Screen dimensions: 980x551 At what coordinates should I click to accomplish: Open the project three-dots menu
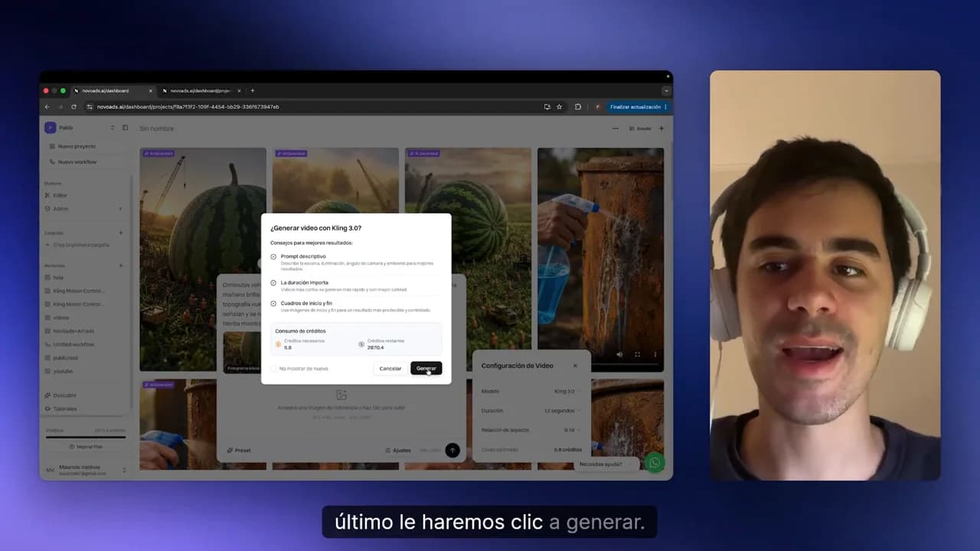(x=615, y=129)
